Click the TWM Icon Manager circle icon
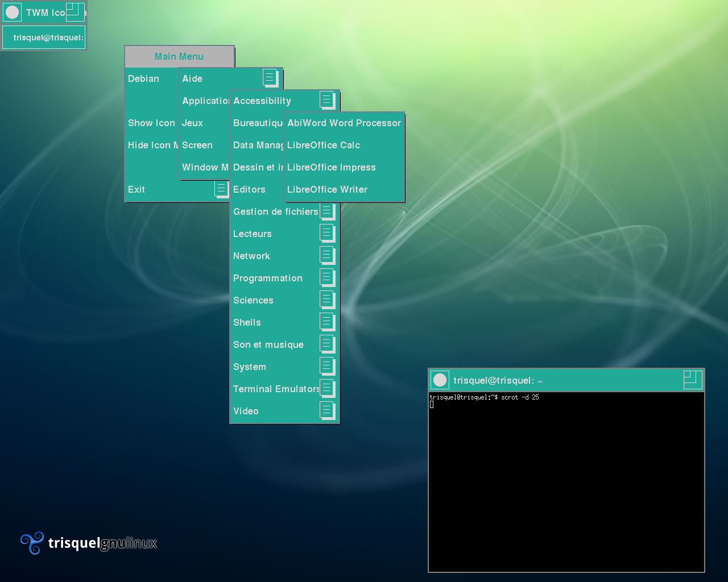This screenshot has height=582, width=728. pyautogui.click(x=12, y=12)
